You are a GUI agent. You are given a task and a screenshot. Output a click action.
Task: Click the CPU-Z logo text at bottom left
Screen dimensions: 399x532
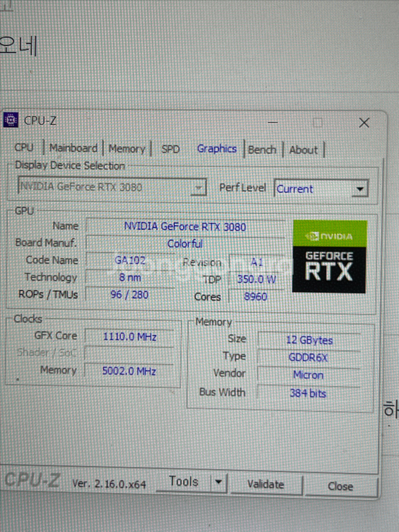(x=33, y=480)
